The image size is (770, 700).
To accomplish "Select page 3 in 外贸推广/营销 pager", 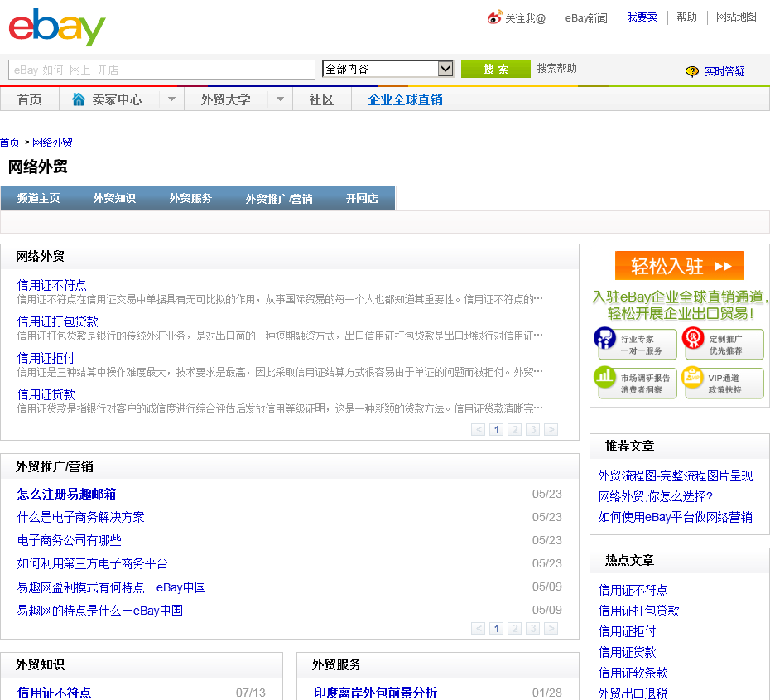I will (x=533, y=628).
